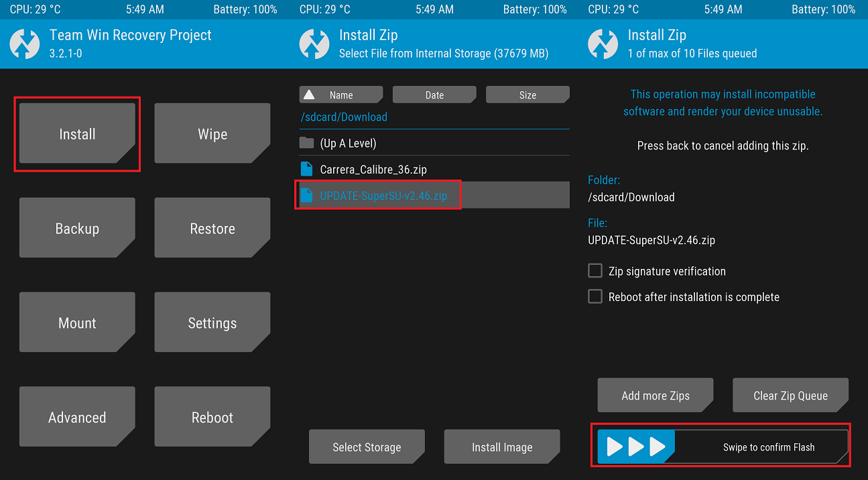
Task: Click the triple-arrow swipe handle
Action: coord(635,446)
